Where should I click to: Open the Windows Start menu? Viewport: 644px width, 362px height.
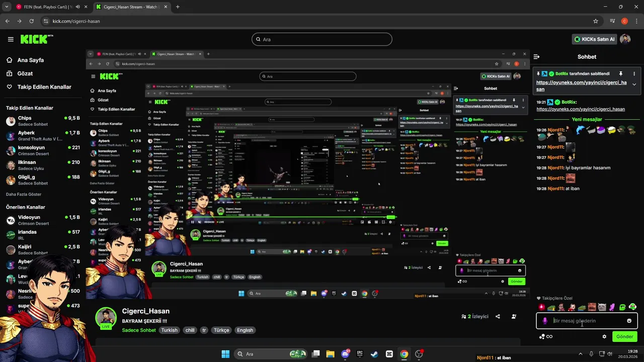[225, 354]
